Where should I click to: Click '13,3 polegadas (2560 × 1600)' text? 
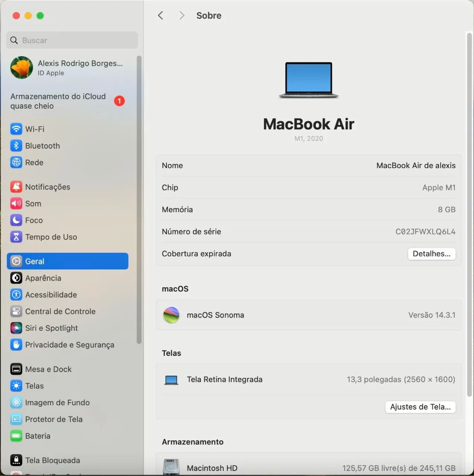(401, 379)
